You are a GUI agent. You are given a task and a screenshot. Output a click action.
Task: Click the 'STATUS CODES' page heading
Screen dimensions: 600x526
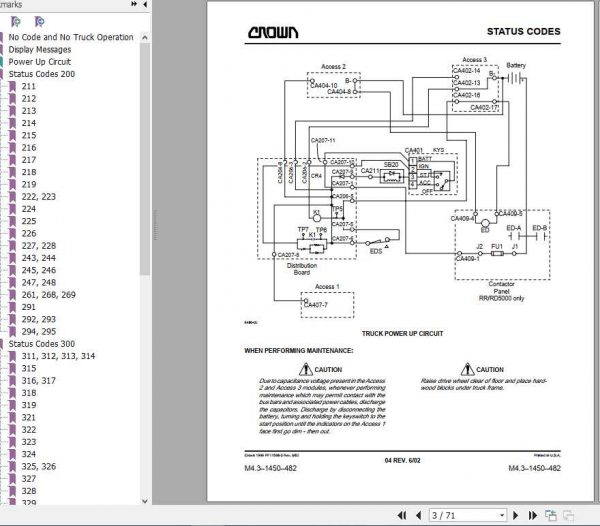pos(523,32)
